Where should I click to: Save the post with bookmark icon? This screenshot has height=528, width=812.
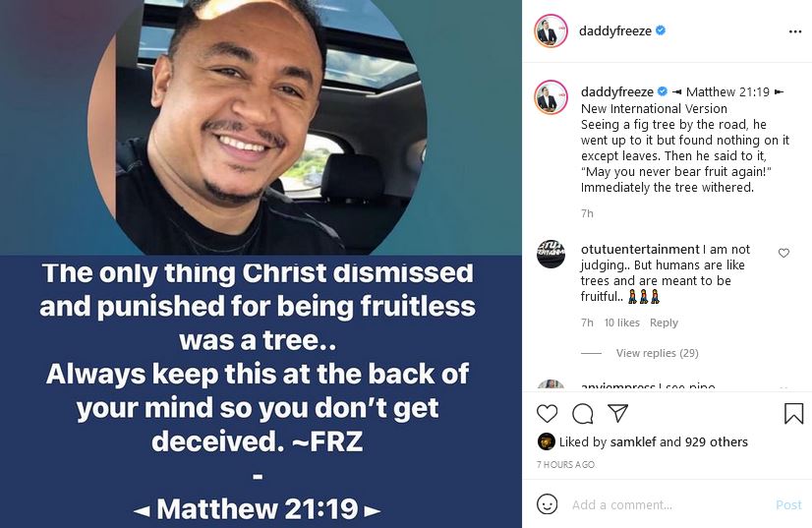793,414
